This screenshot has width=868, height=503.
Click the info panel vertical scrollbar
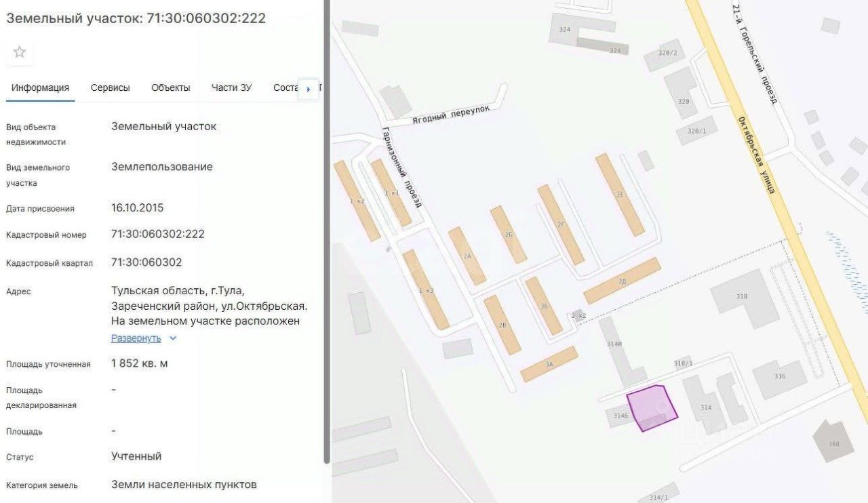(x=327, y=232)
